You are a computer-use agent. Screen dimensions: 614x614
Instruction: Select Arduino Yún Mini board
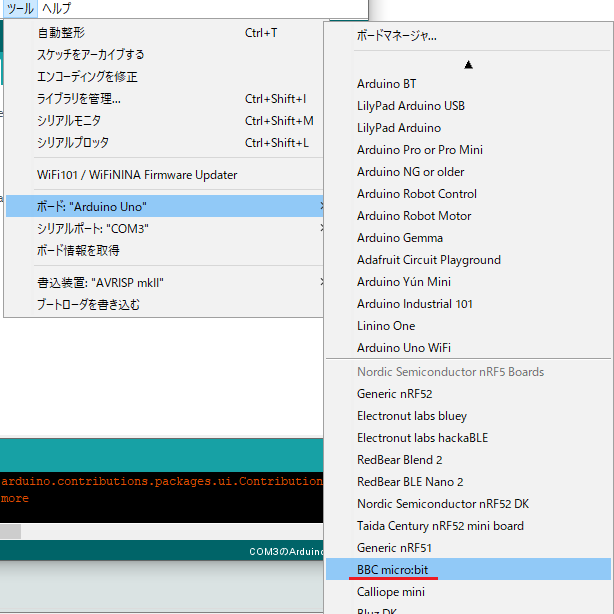click(468, 282)
